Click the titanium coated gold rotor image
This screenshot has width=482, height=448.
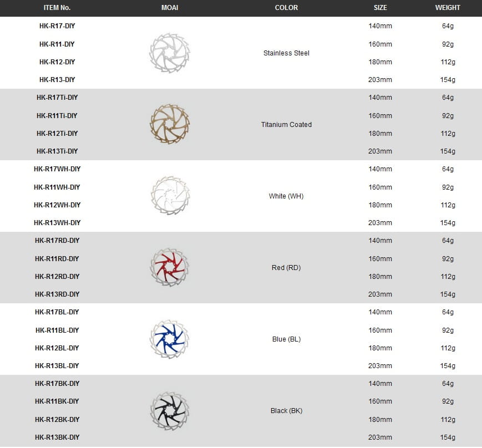coord(169,124)
